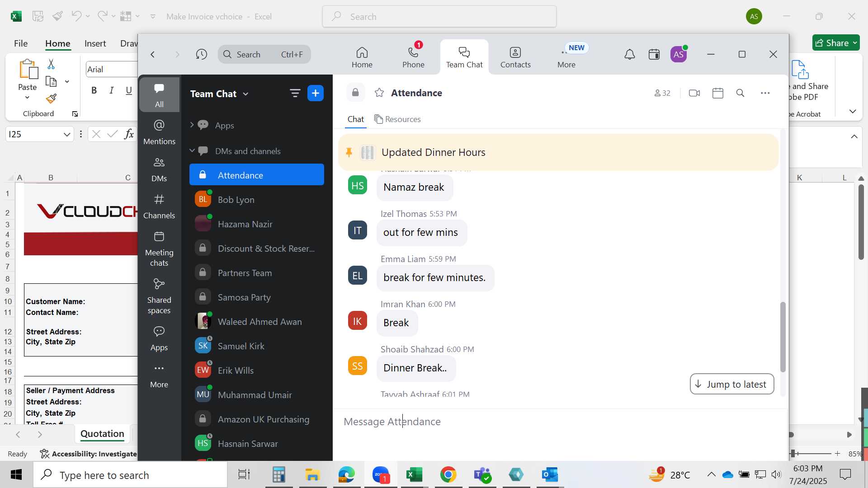View the 32 members of Attendance
Image resolution: width=868 pixels, height=488 pixels.
pos(662,93)
